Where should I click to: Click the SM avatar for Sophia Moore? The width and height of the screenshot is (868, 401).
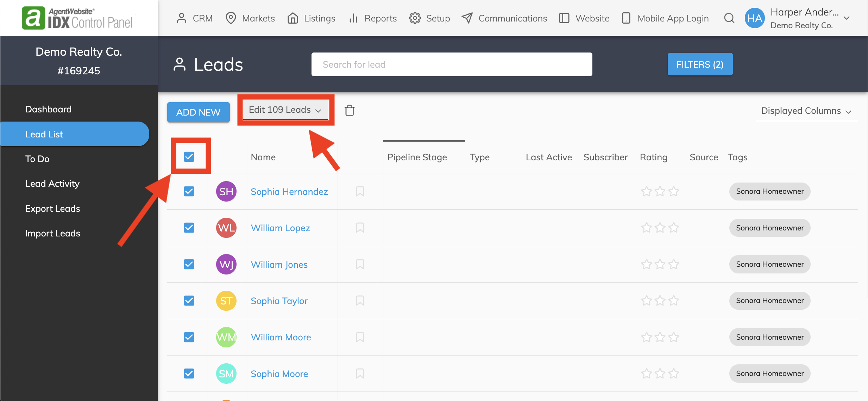click(226, 374)
